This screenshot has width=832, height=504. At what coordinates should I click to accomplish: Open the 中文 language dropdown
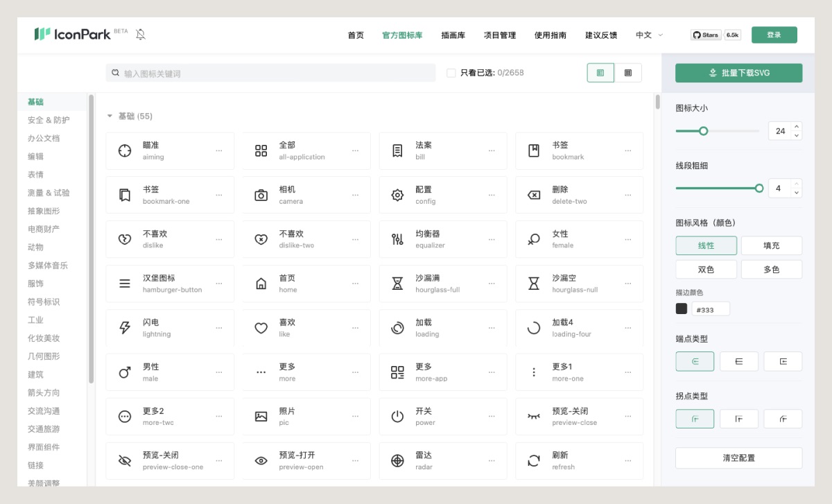click(650, 35)
